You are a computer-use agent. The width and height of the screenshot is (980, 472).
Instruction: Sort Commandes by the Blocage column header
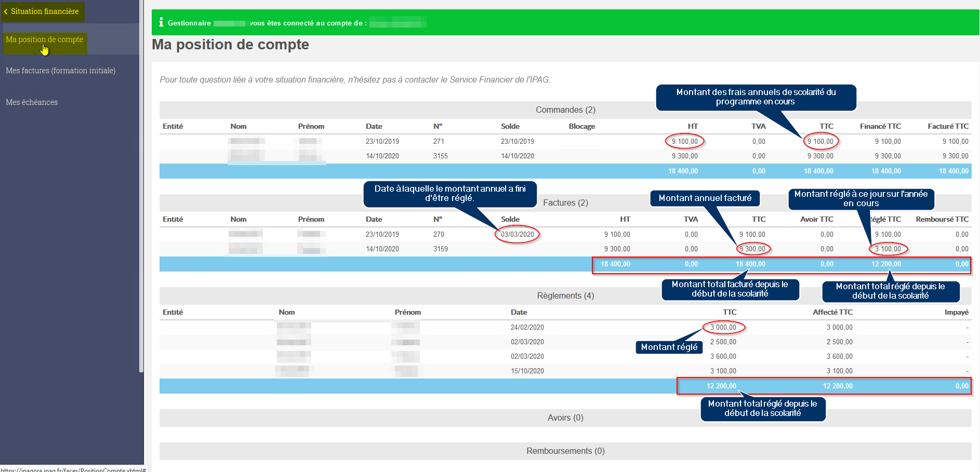point(581,126)
